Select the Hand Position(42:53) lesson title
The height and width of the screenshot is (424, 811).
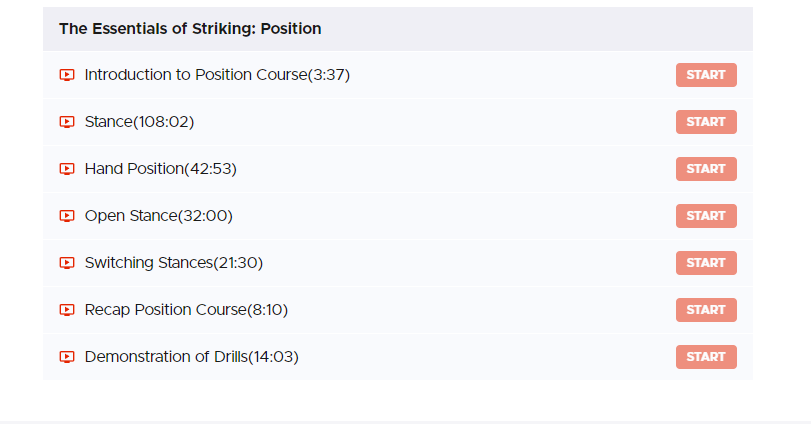pos(160,169)
